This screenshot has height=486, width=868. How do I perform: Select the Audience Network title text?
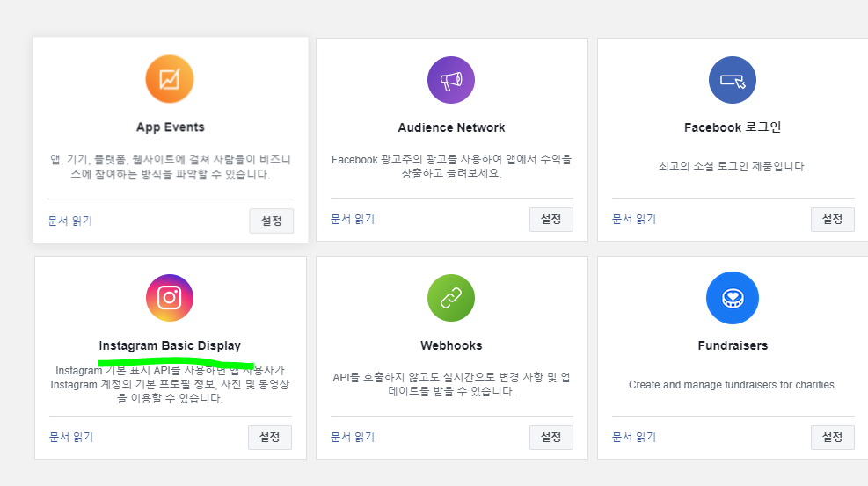[x=451, y=127]
